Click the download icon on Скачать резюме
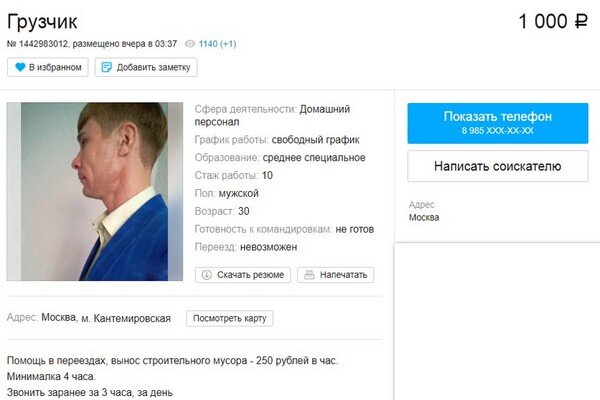600x400 pixels. pyautogui.click(x=207, y=275)
